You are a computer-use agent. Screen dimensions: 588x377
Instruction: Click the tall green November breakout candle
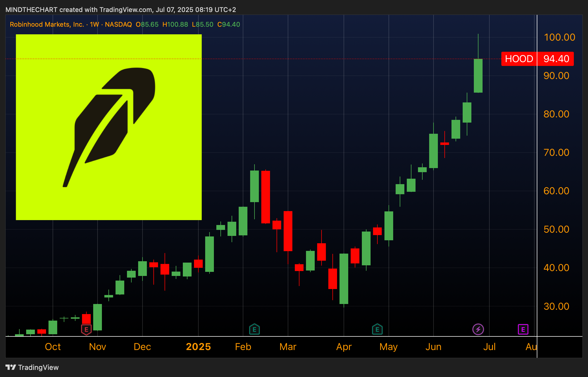pos(98,317)
